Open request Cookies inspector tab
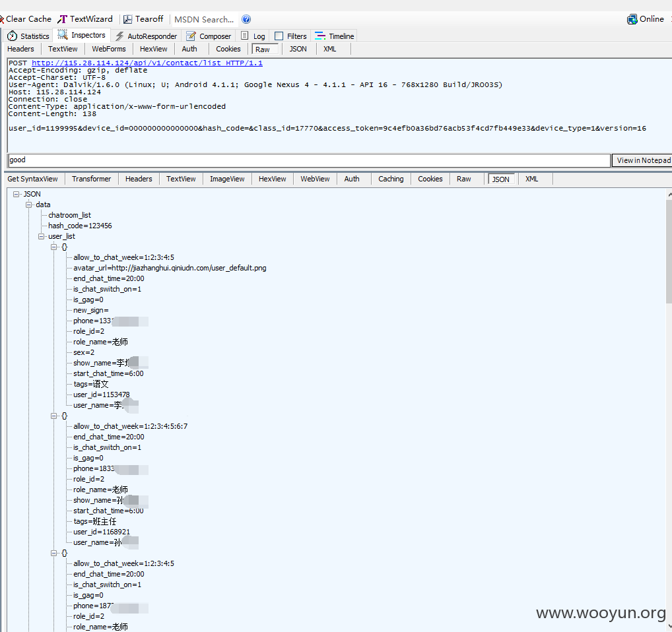This screenshot has width=672, height=632. (228, 49)
